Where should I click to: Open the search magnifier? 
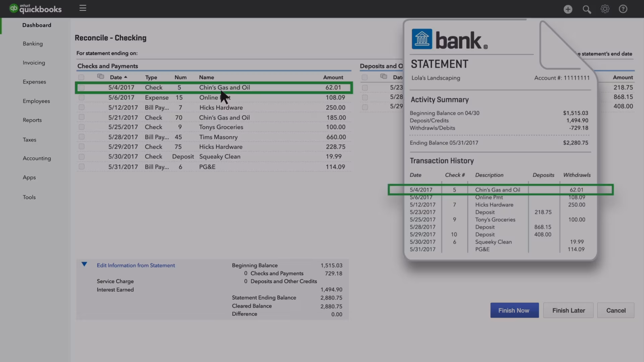[x=587, y=9]
